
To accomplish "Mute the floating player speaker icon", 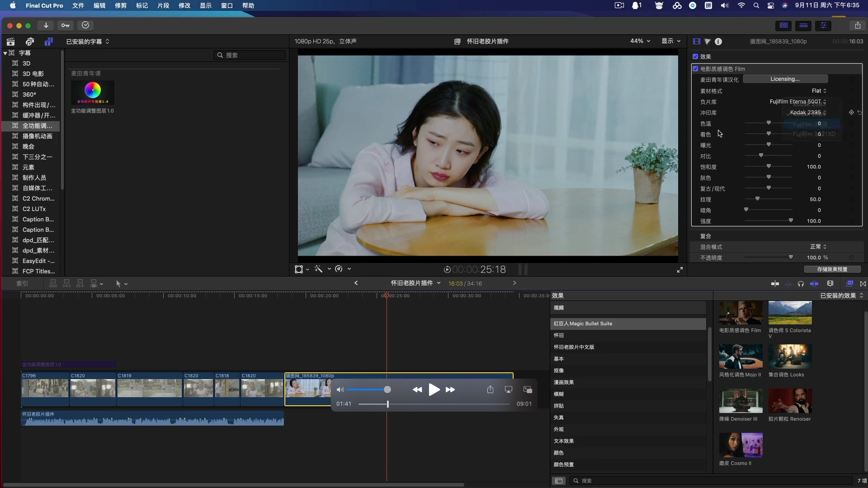I will coord(340,389).
